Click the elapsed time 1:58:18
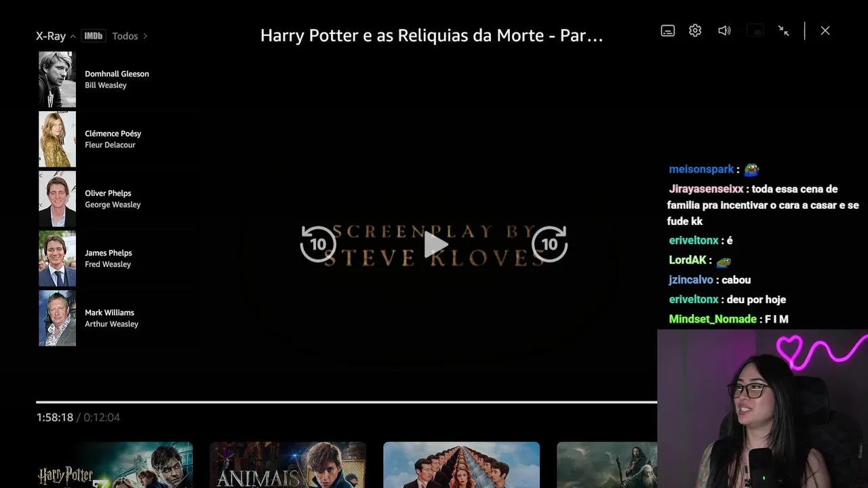Image resolution: width=868 pixels, height=488 pixels. pos(55,418)
